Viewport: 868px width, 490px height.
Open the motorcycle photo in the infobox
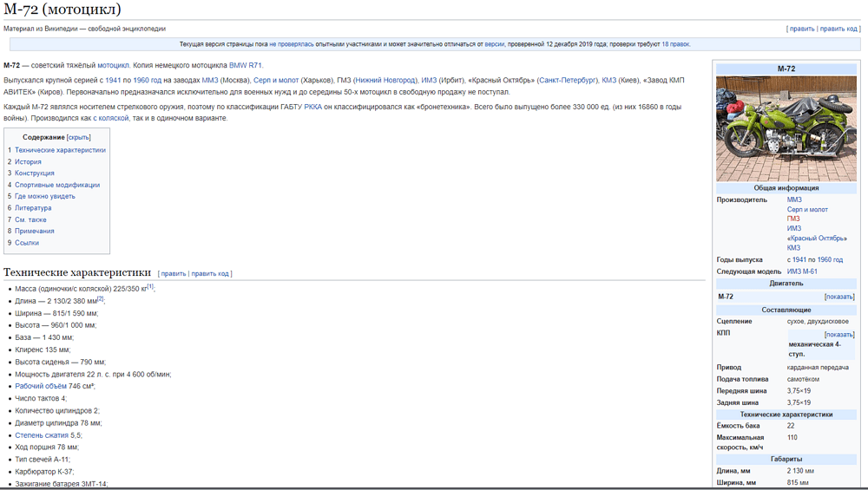click(786, 129)
